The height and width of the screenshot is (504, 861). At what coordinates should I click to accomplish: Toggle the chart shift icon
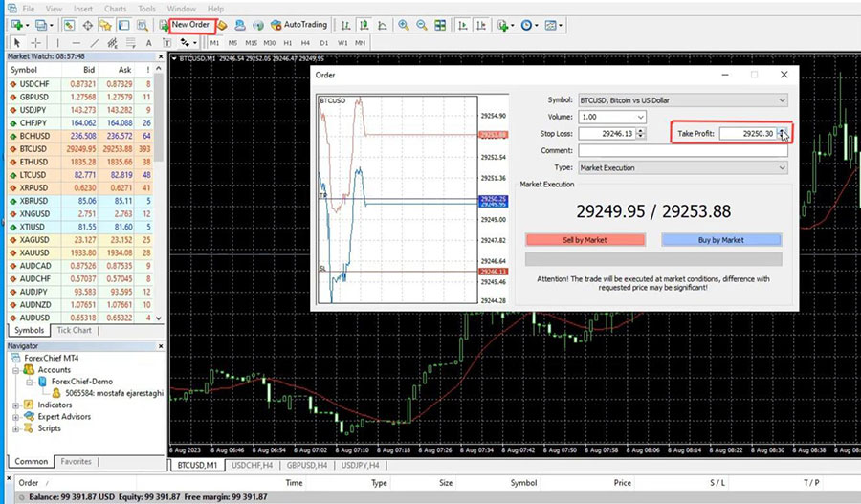tap(481, 25)
